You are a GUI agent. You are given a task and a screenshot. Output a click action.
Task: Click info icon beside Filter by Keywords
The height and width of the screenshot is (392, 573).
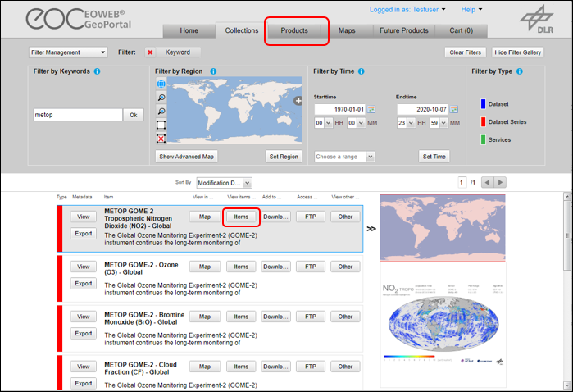[x=98, y=71]
